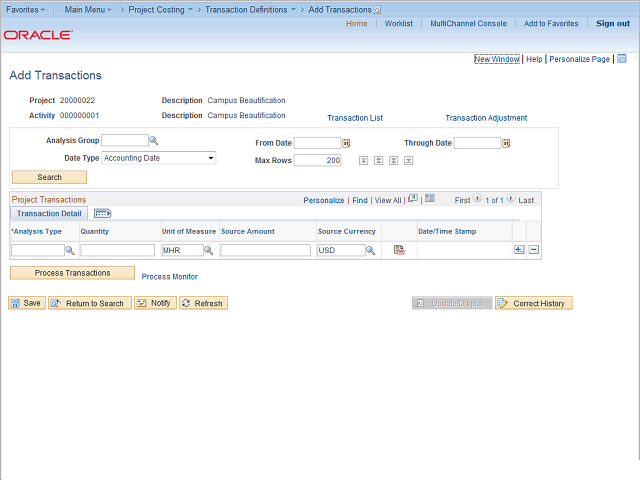Open the Transaction List link
Image resolution: width=640 pixels, height=480 pixels.
[355, 118]
